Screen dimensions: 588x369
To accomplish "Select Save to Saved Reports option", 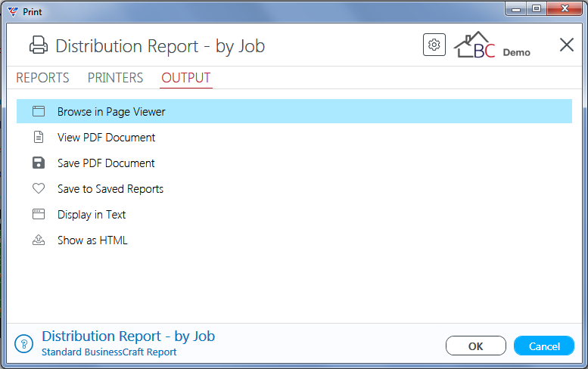I will (294, 188).
